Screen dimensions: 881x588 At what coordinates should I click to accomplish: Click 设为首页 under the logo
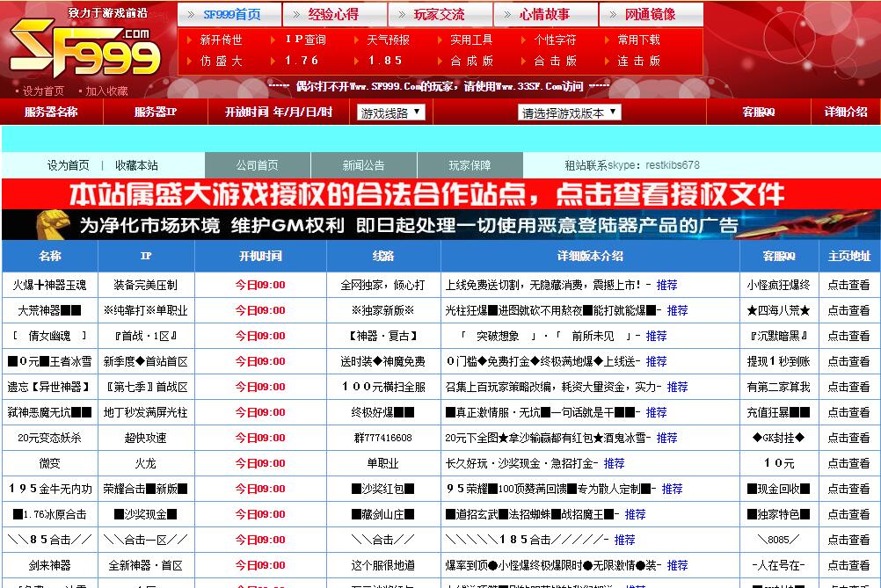pyautogui.click(x=43, y=91)
